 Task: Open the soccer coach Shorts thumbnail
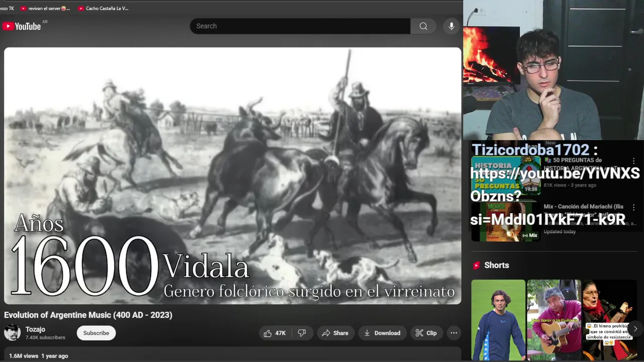point(498,320)
